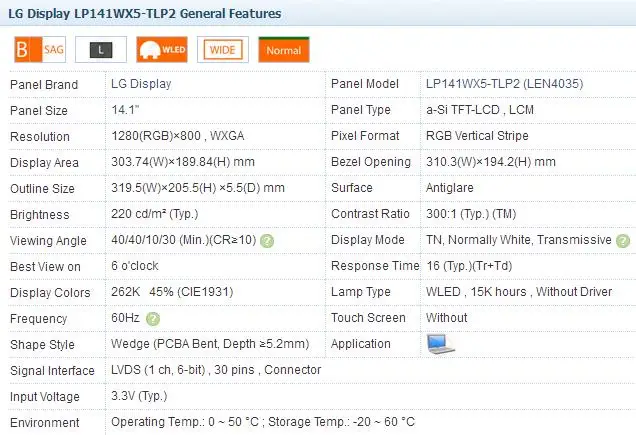Select the 262K 45% (CIE1931) colors value
The image size is (636, 435).
[172, 292]
